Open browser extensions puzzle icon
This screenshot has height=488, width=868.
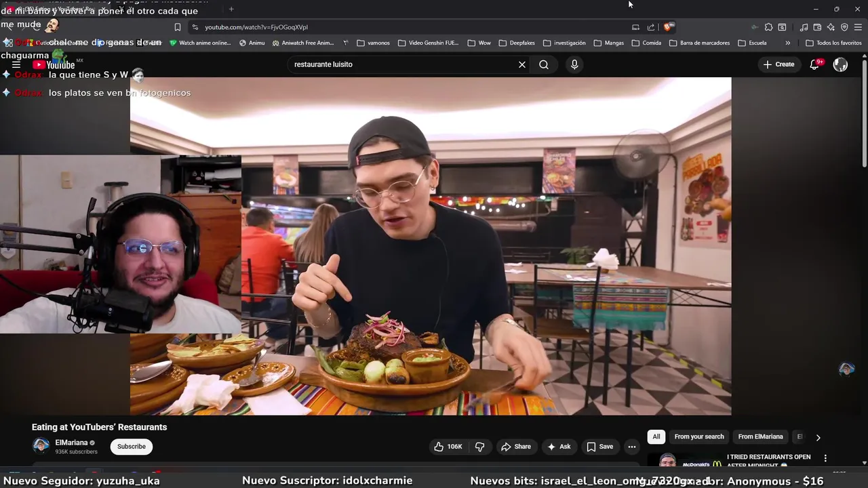click(x=768, y=27)
